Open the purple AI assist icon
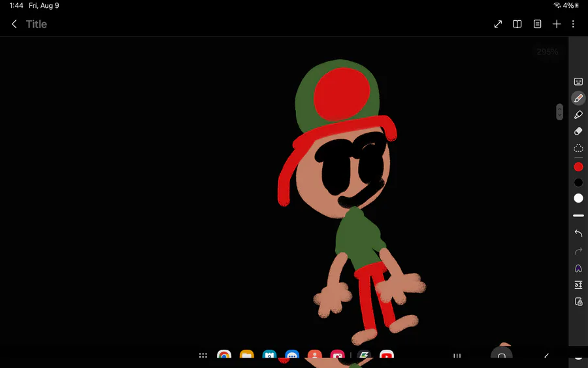The height and width of the screenshot is (368, 588). [x=578, y=268]
